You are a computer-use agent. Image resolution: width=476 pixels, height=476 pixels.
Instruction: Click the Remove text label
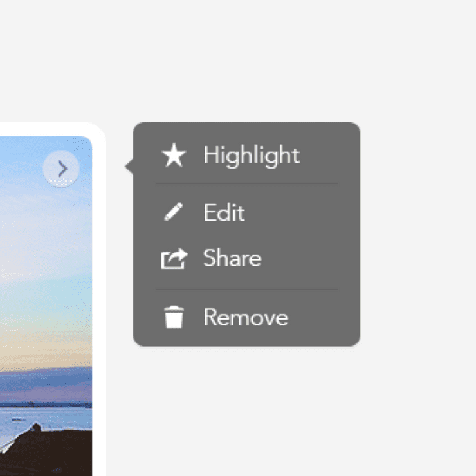tap(246, 317)
